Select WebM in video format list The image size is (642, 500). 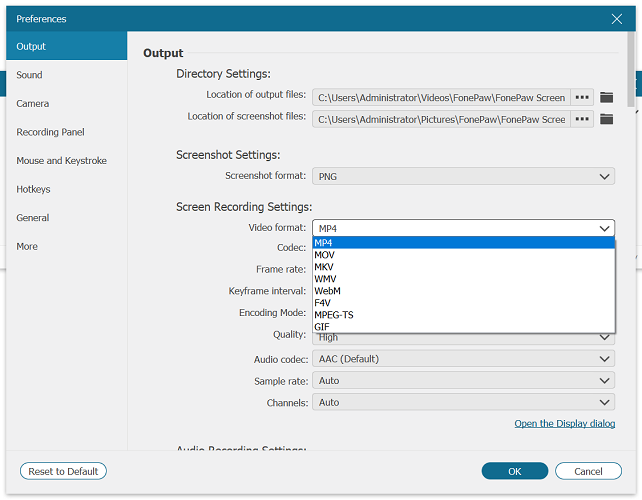pyautogui.click(x=463, y=291)
